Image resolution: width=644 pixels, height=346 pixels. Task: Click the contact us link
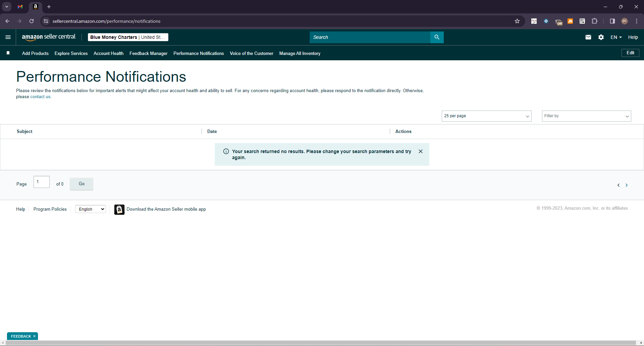coord(40,97)
